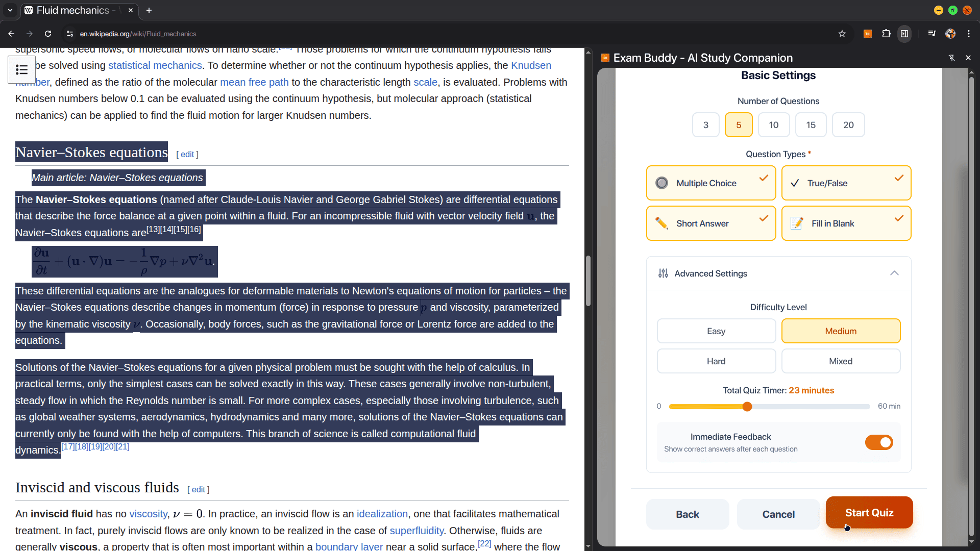This screenshot has height=551, width=980.
Task: Open the Chrome three-dot menu
Action: tap(969, 34)
